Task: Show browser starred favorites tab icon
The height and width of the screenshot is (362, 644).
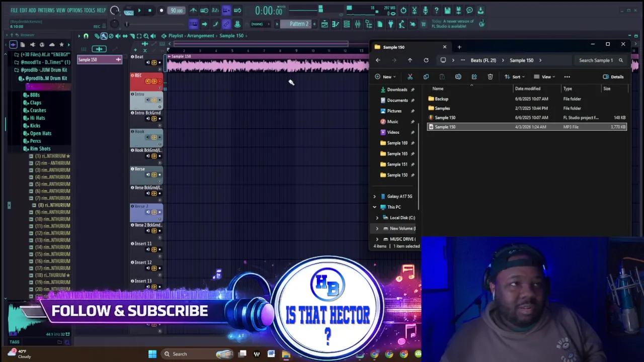Action: click(61, 45)
